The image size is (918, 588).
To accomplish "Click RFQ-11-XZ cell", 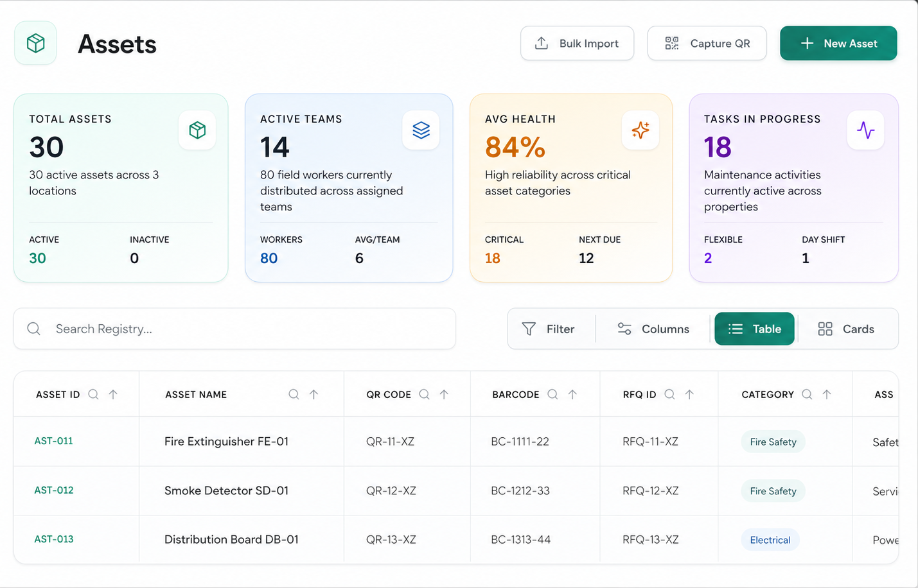I will tap(650, 442).
